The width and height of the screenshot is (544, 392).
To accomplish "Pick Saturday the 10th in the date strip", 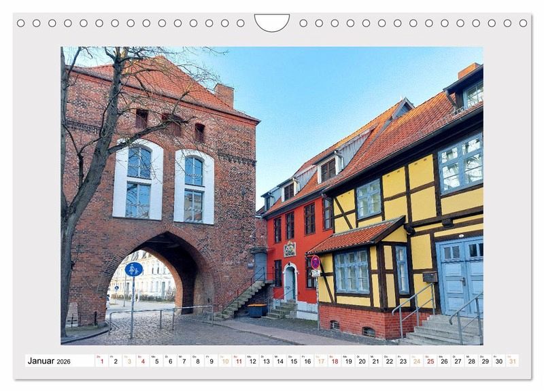I will (225, 361).
